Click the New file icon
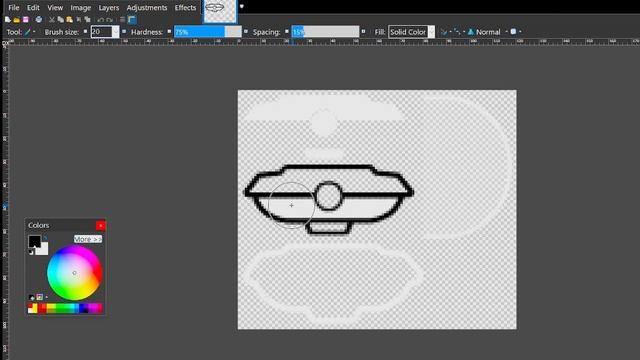Image resolution: width=640 pixels, height=360 pixels. coord(8,20)
